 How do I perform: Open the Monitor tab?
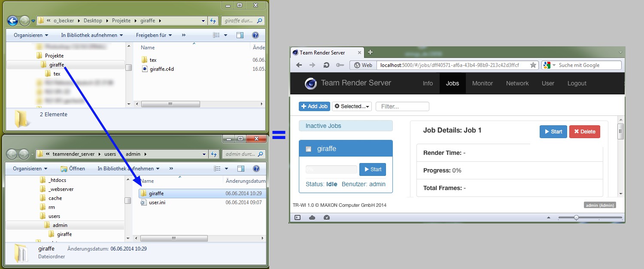point(483,83)
